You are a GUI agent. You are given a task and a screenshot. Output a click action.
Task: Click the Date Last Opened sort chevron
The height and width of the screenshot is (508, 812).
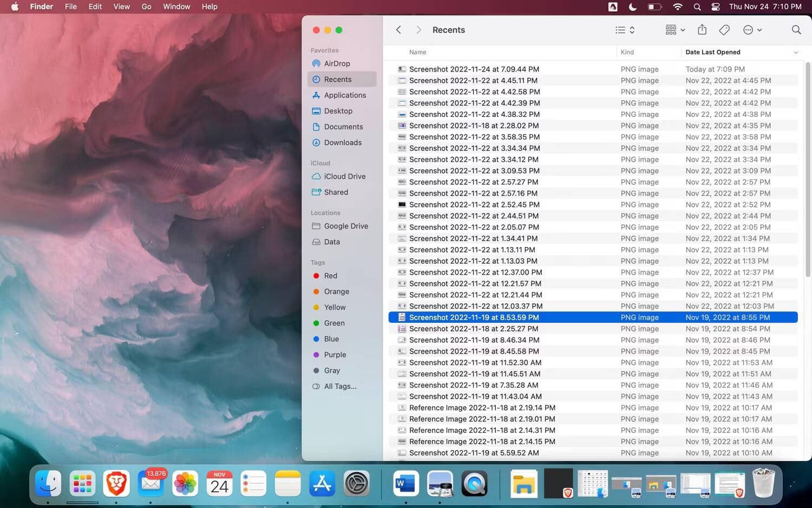795,52
